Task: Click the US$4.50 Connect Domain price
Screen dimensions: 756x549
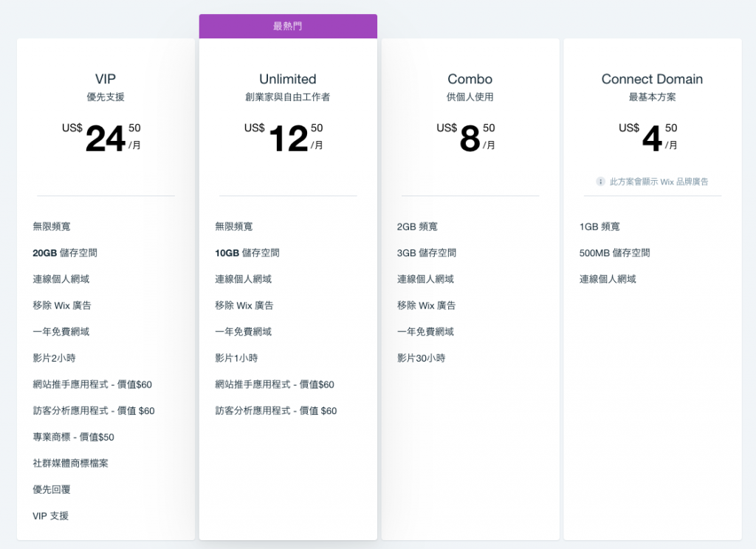Action: pos(648,137)
